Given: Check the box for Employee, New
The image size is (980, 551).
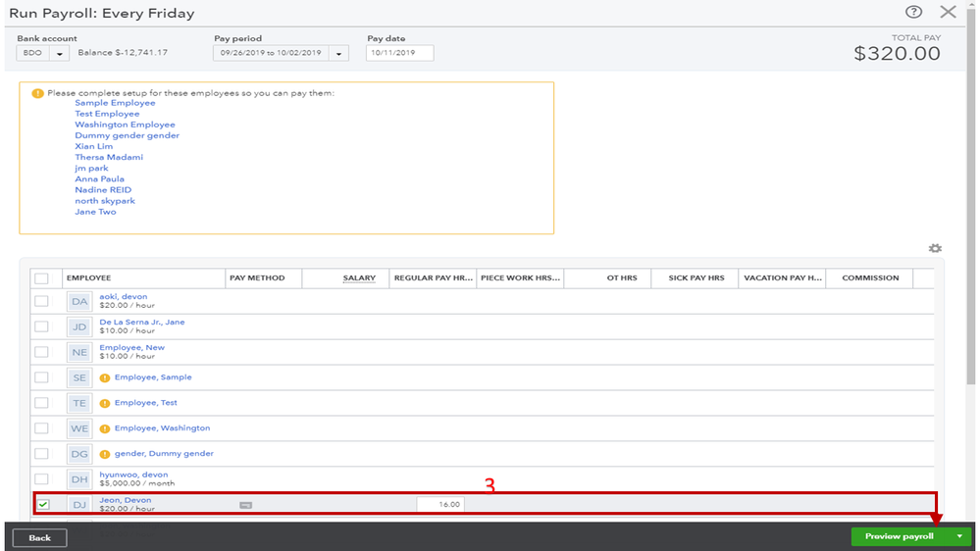Looking at the screenshot, I should point(42,352).
